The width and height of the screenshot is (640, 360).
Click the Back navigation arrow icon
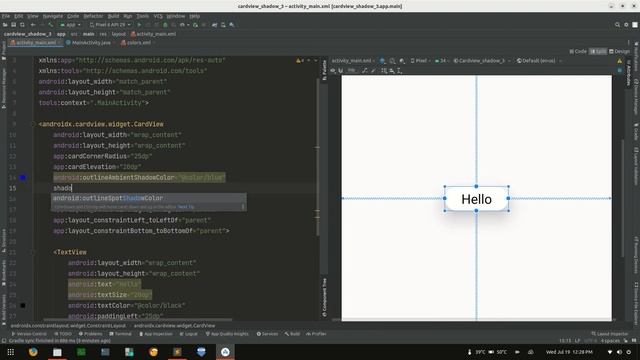point(33,25)
